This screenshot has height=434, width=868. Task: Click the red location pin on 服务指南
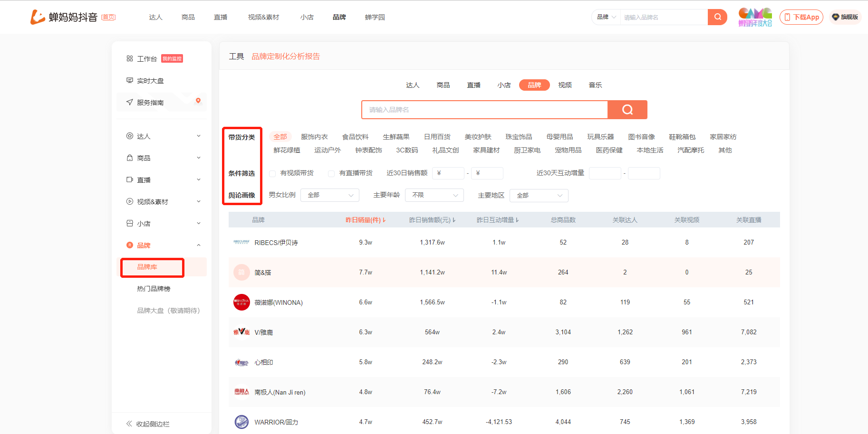198,101
